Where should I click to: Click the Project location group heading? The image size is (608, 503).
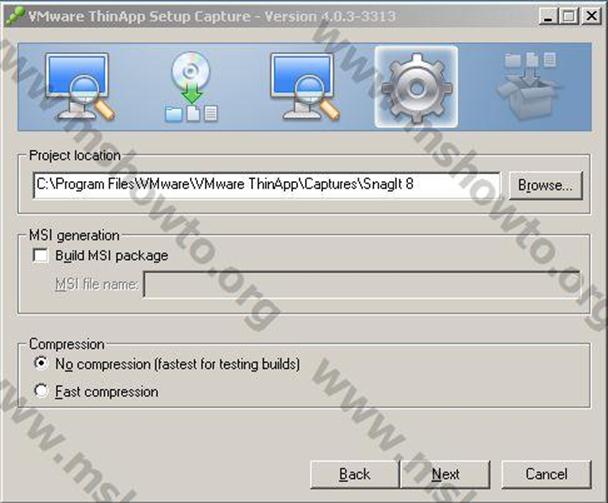[x=75, y=156]
